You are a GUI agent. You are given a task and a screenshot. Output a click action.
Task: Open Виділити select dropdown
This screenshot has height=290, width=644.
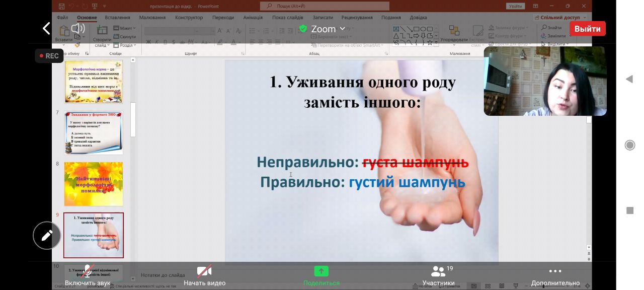tap(554, 44)
